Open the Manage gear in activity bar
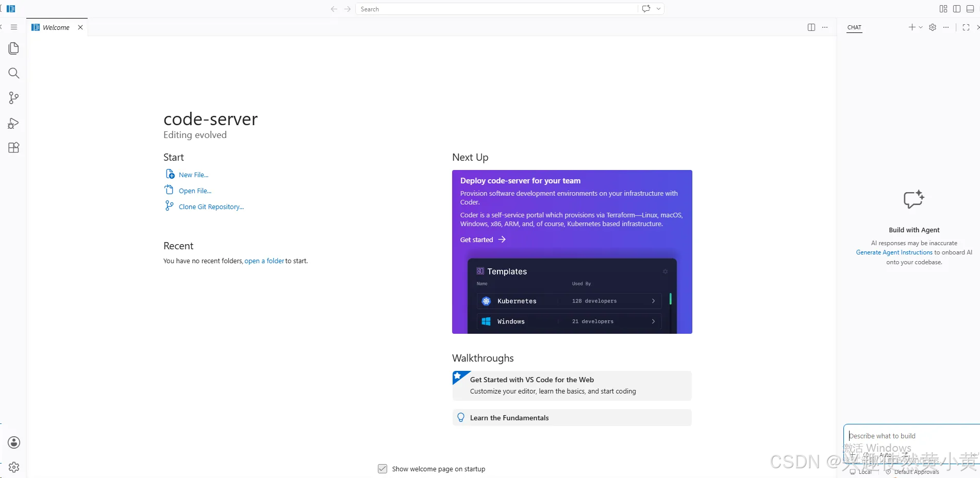This screenshot has height=478, width=980. click(x=14, y=467)
